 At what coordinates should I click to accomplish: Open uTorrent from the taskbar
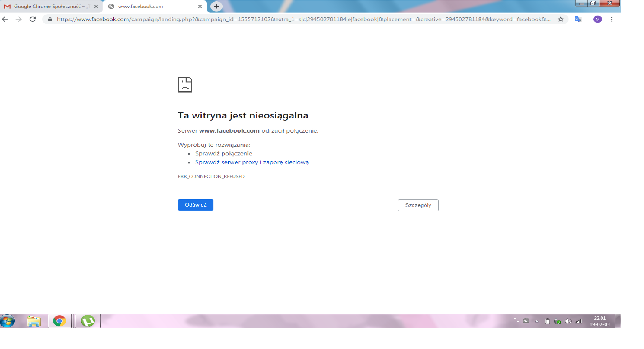pyautogui.click(x=88, y=321)
